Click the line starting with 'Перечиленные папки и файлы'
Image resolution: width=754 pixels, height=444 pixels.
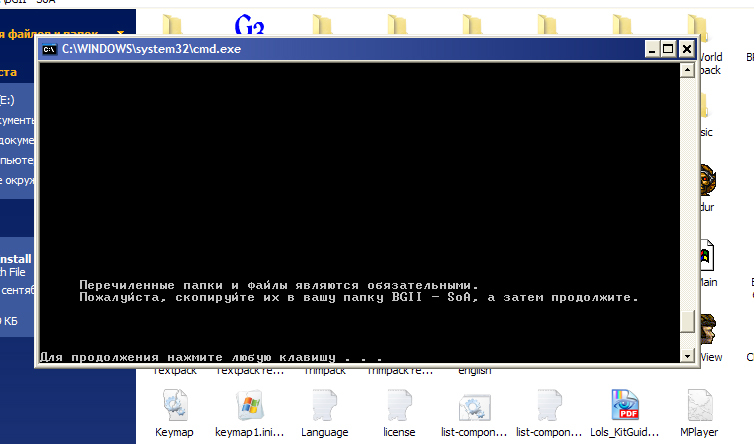point(279,285)
